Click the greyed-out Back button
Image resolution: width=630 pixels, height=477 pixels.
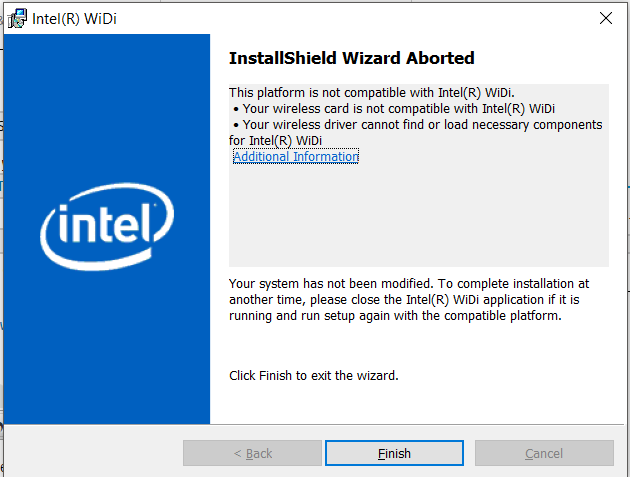[252, 453]
